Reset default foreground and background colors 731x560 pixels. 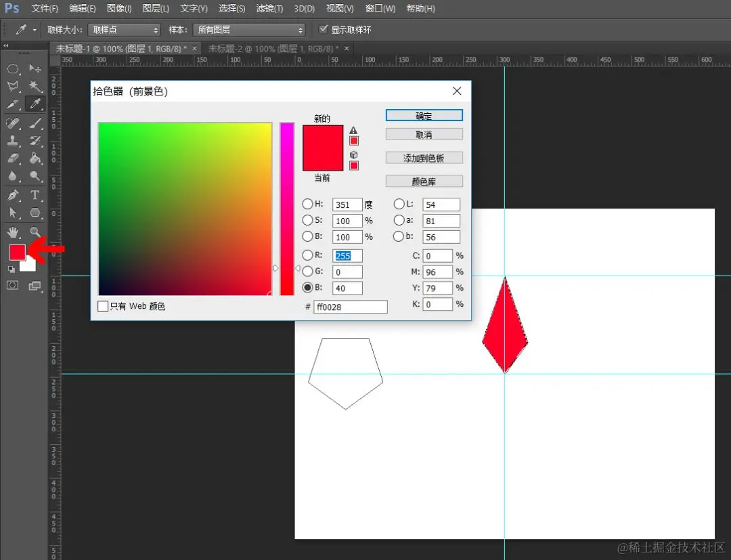click(12, 269)
